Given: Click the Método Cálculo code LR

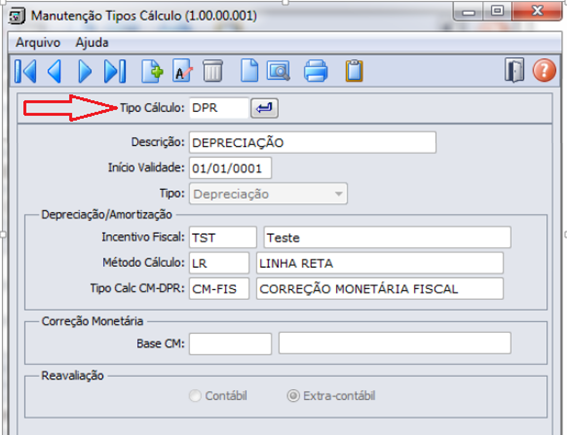Looking at the screenshot, I should click(x=219, y=263).
